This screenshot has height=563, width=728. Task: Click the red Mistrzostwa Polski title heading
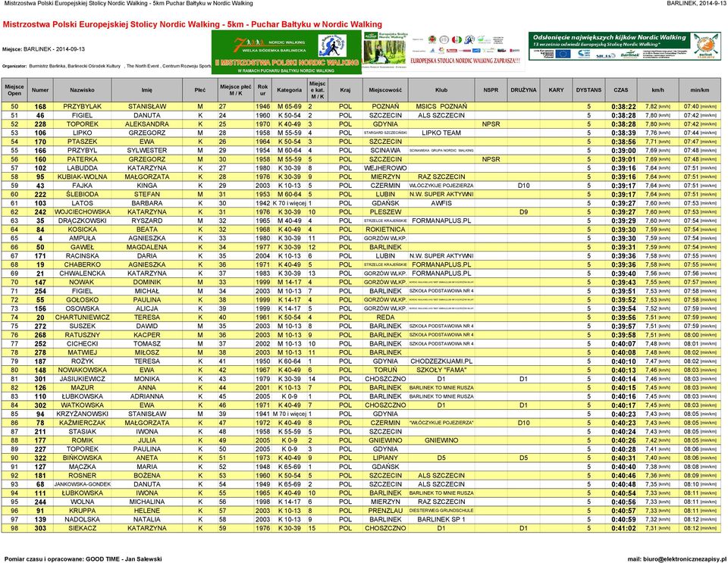pyautogui.click(x=192, y=24)
